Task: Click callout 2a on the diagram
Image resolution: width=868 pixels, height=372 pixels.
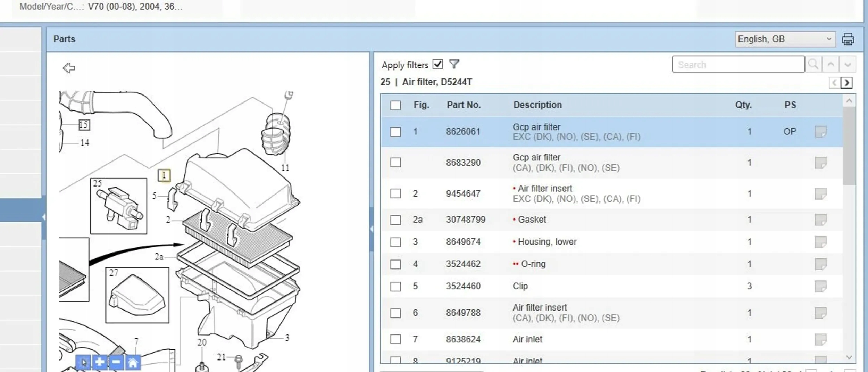Action: (x=159, y=257)
